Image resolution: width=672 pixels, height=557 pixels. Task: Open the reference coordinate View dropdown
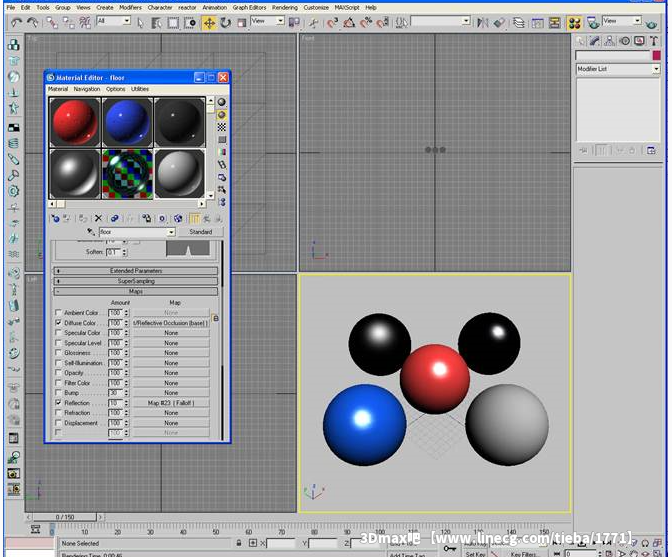pos(280,21)
